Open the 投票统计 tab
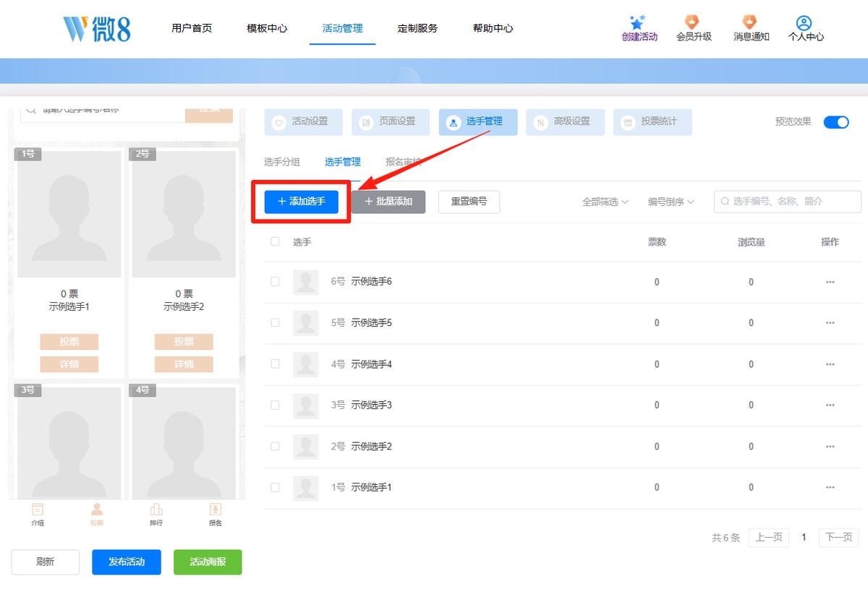Screen dimensions: 868x610 tap(652, 122)
